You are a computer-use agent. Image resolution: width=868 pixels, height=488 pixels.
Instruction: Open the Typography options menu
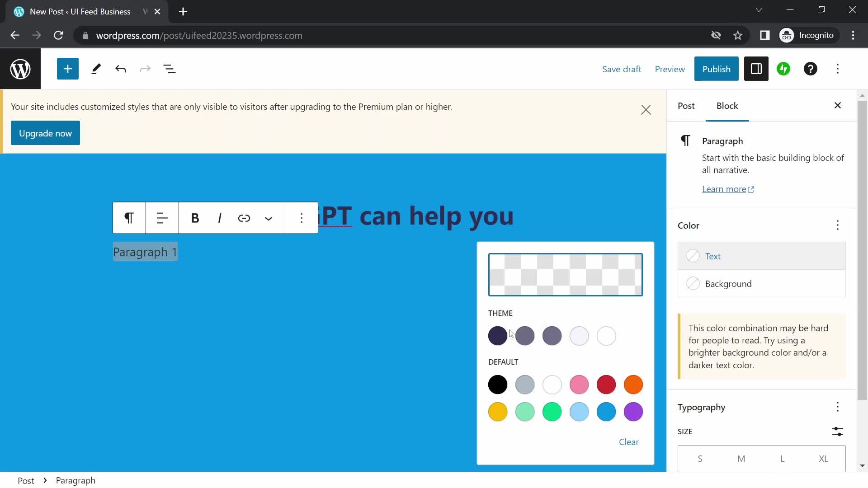pyautogui.click(x=838, y=407)
